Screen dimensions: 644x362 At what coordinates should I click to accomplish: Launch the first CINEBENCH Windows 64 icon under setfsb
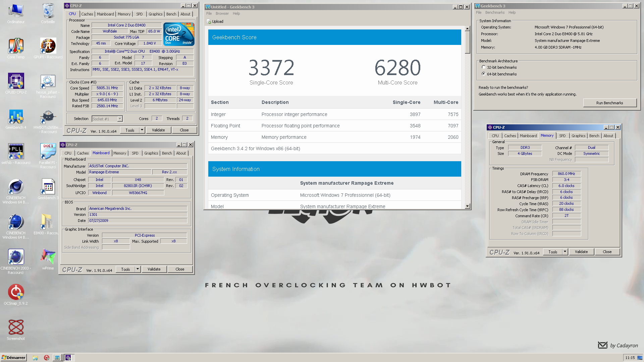coord(16,191)
